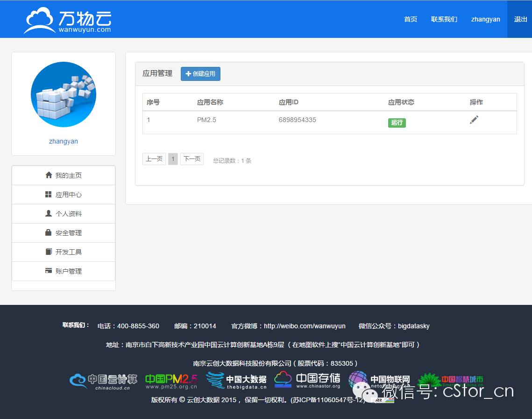Click the zhangyan profile avatar image

point(64,94)
